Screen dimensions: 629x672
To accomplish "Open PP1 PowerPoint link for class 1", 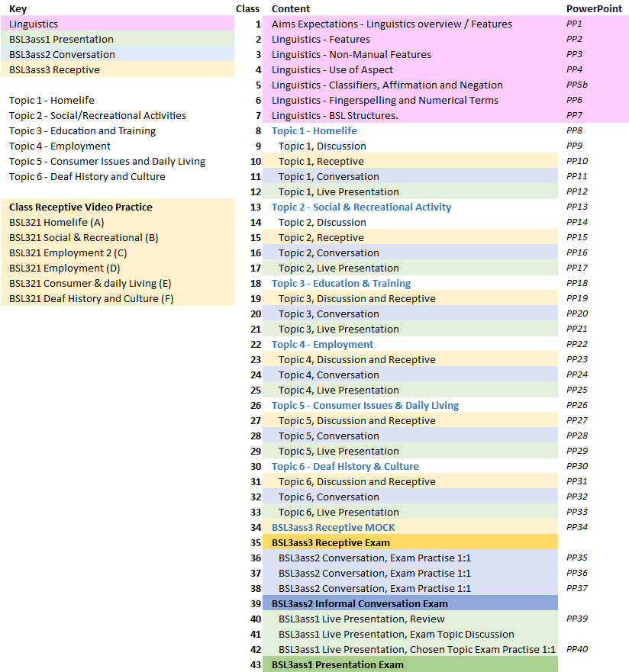I will point(574,24).
